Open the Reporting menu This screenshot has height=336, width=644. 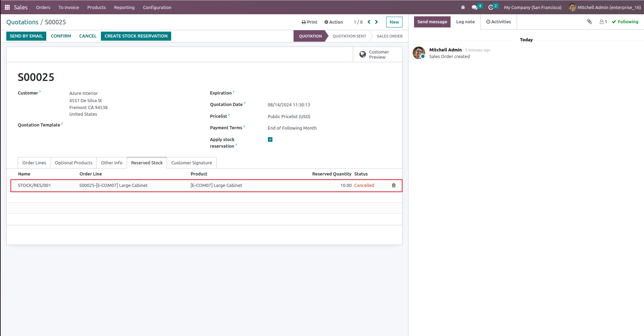(x=124, y=7)
